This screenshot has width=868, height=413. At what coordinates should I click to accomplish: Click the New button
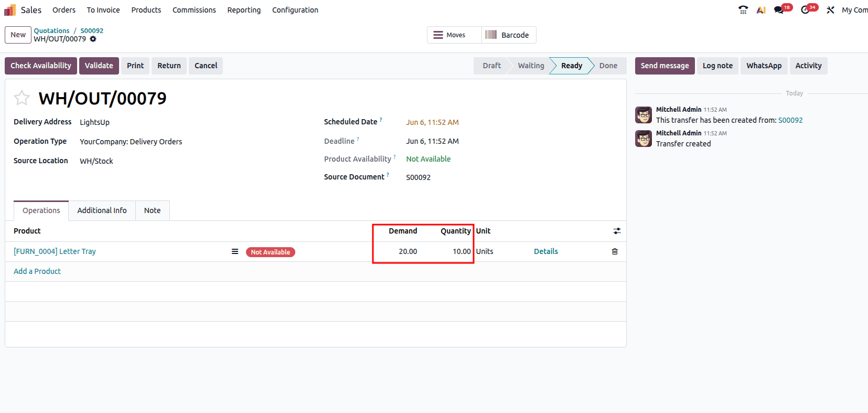tap(18, 35)
